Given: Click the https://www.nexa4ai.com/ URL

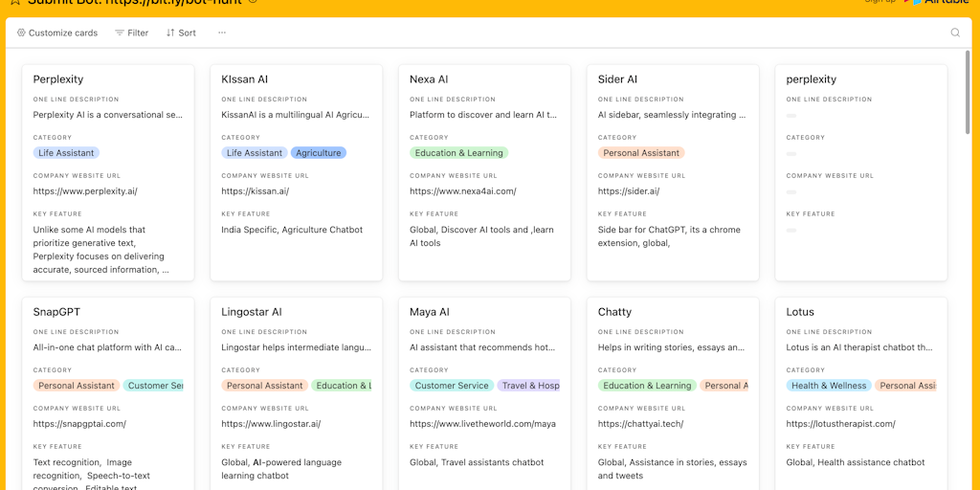Looking at the screenshot, I should click(x=462, y=191).
